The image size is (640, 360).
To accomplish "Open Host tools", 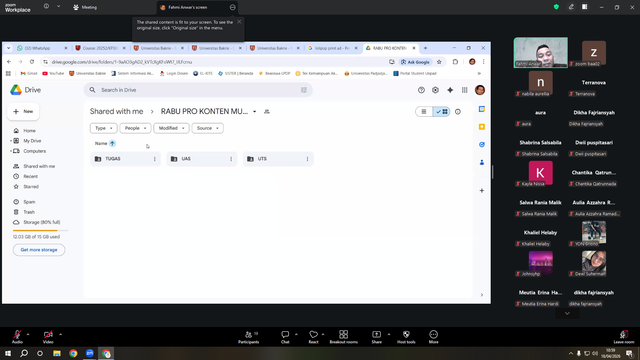I will coord(406,337).
